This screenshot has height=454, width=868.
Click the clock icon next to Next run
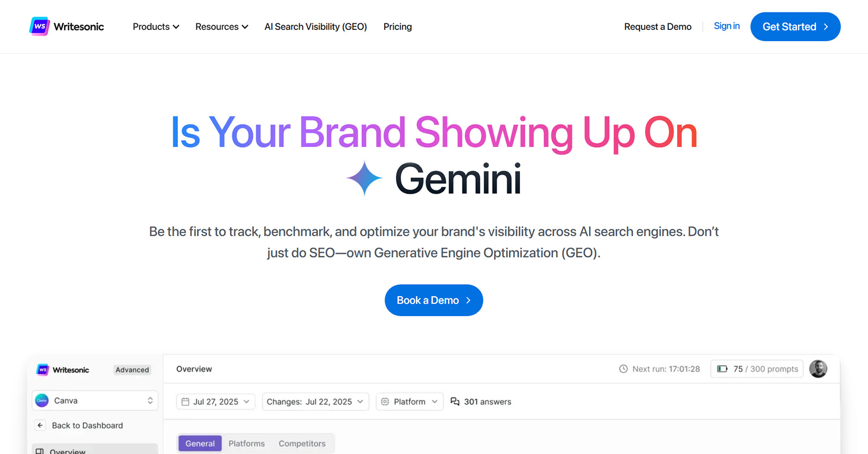[x=623, y=369]
